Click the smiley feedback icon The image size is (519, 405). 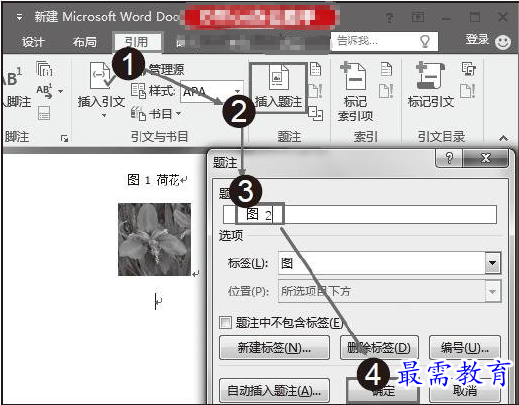coord(503,42)
